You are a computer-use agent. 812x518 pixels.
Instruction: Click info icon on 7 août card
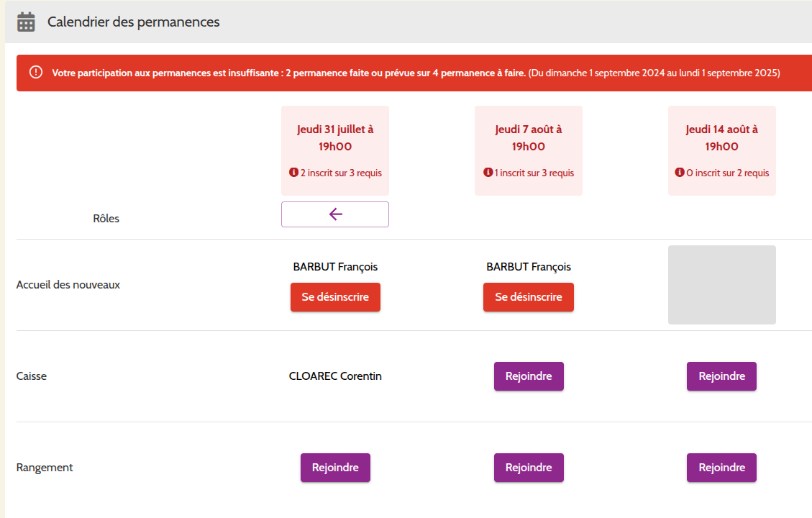[488, 173]
